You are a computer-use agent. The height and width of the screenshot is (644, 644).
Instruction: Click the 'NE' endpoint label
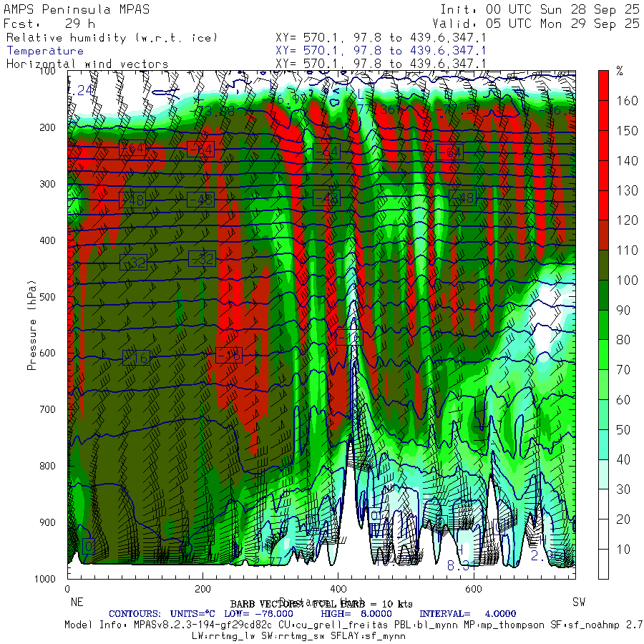(x=77, y=602)
